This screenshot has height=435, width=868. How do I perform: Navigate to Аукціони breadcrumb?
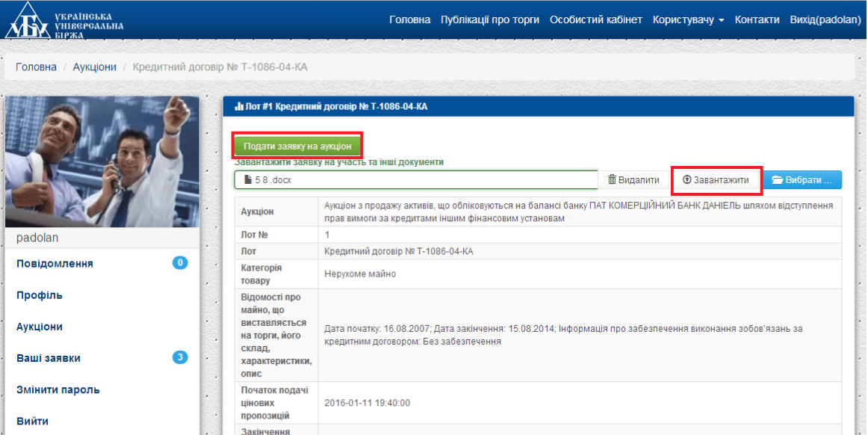(x=94, y=67)
